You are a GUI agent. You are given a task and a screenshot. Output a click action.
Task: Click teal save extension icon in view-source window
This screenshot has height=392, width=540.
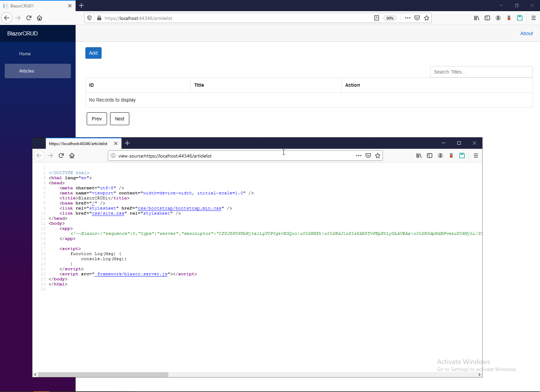[462, 156]
